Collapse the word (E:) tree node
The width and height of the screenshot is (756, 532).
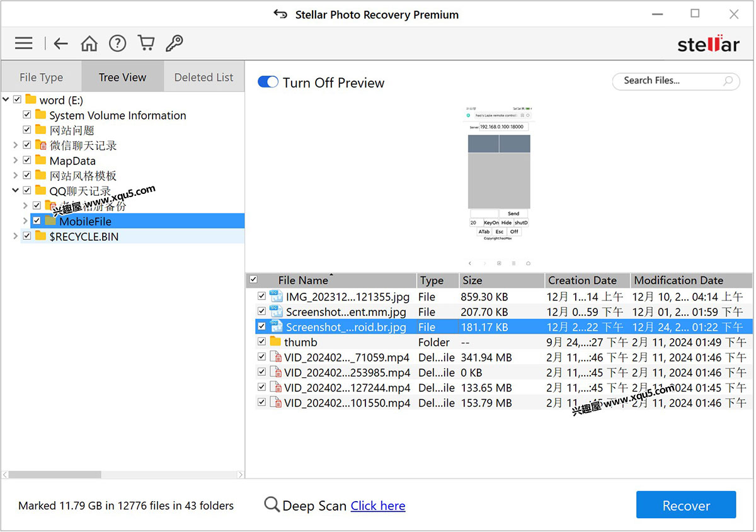(x=6, y=99)
